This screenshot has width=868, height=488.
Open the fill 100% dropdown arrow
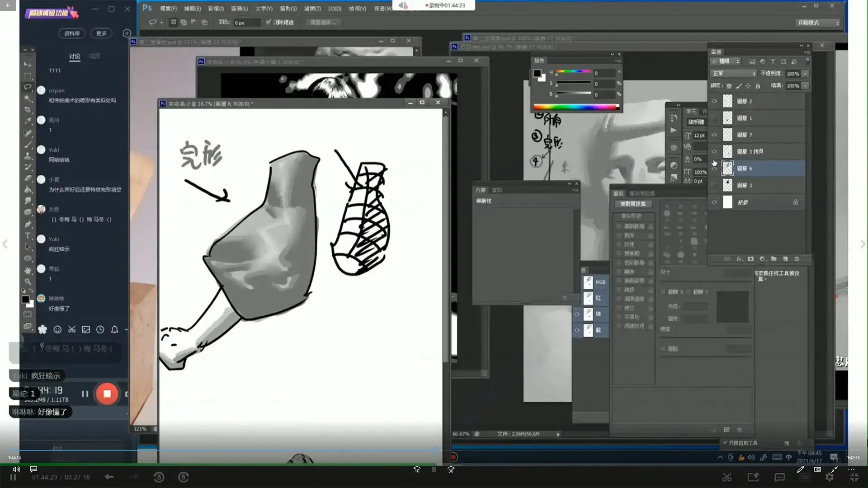(x=805, y=86)
